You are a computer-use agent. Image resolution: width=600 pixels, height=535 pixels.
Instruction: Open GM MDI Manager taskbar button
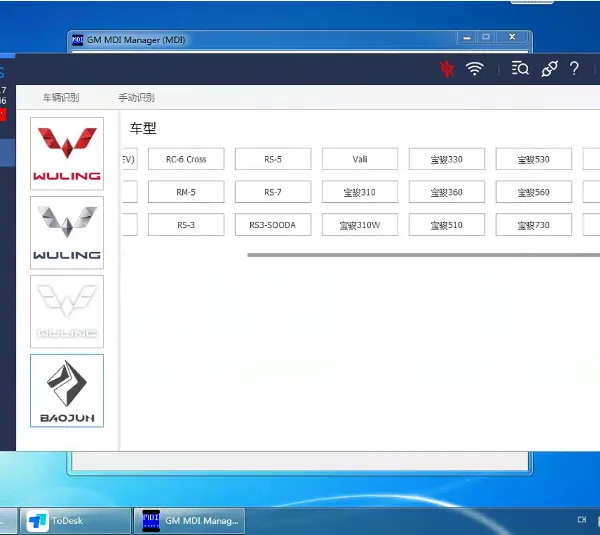189,521
